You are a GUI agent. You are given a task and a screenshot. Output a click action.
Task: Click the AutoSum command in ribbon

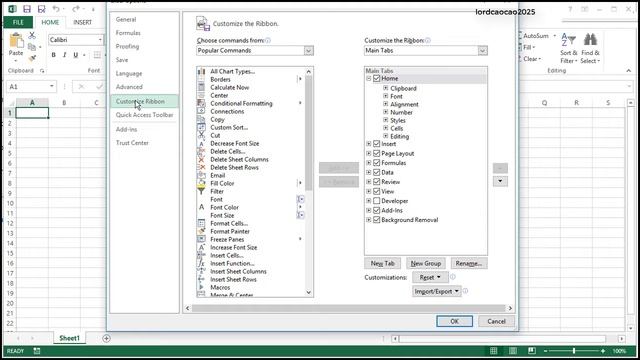click(536, 36)
